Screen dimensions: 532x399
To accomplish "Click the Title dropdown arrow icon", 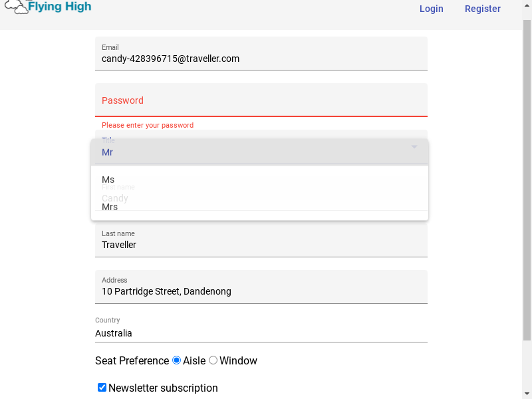I will click(x=414, y=147).
